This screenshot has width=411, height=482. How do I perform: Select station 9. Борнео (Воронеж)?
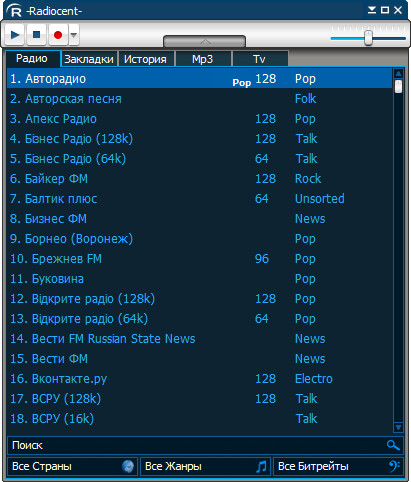coord(199,239)
